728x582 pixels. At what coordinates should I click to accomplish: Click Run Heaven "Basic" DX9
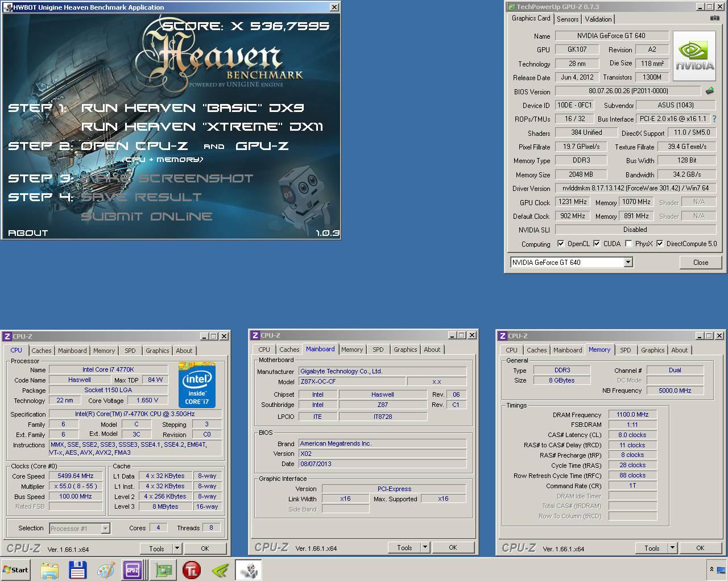click(193, 108)
